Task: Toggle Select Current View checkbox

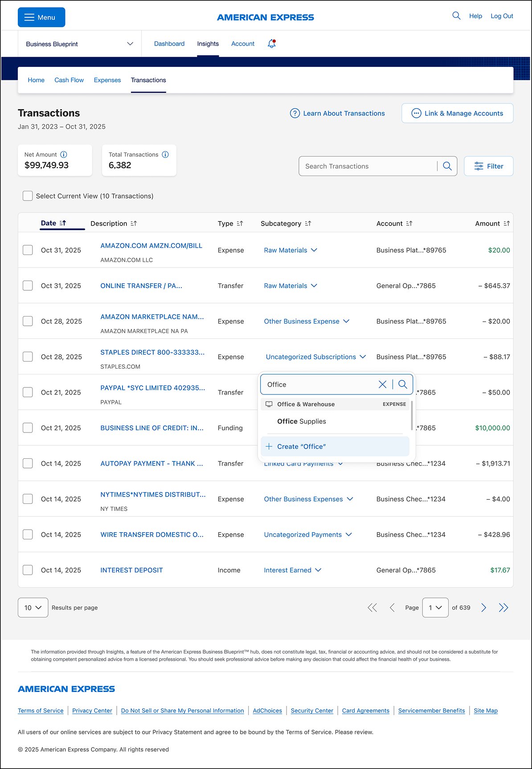Action: pos(28,196)
